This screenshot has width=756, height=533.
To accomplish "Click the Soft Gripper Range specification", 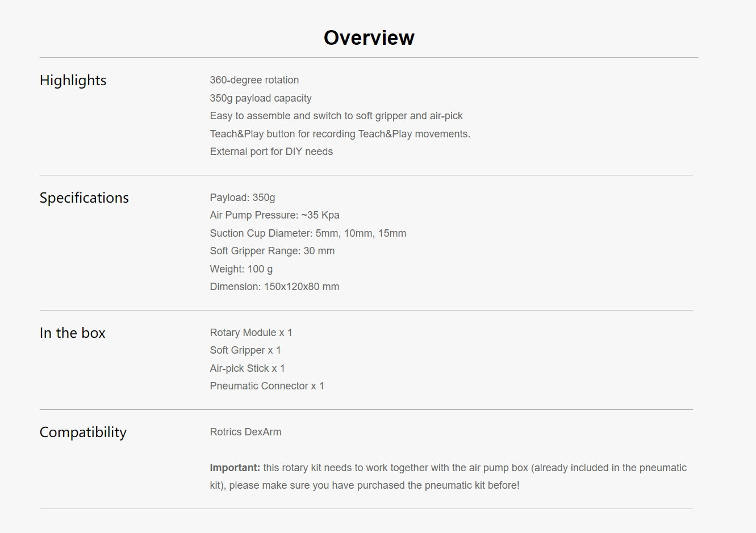I will tap(272, 251).
